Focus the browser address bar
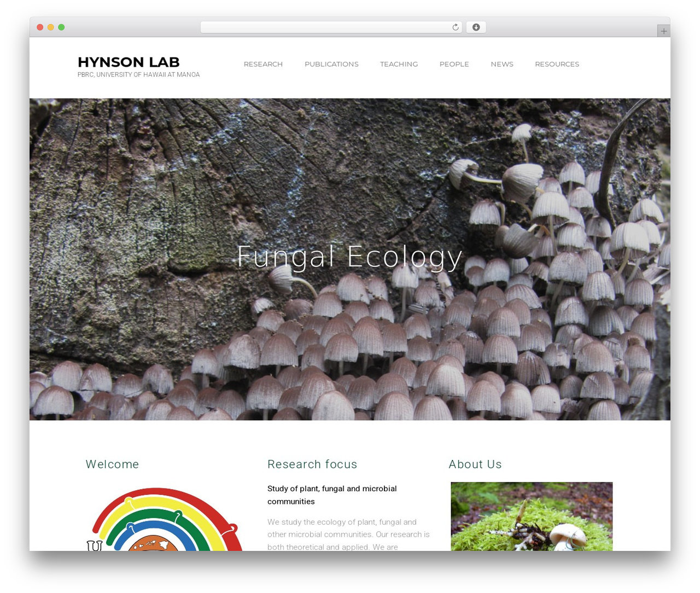The height and width of the screenshot is (593, 700). 331,27
